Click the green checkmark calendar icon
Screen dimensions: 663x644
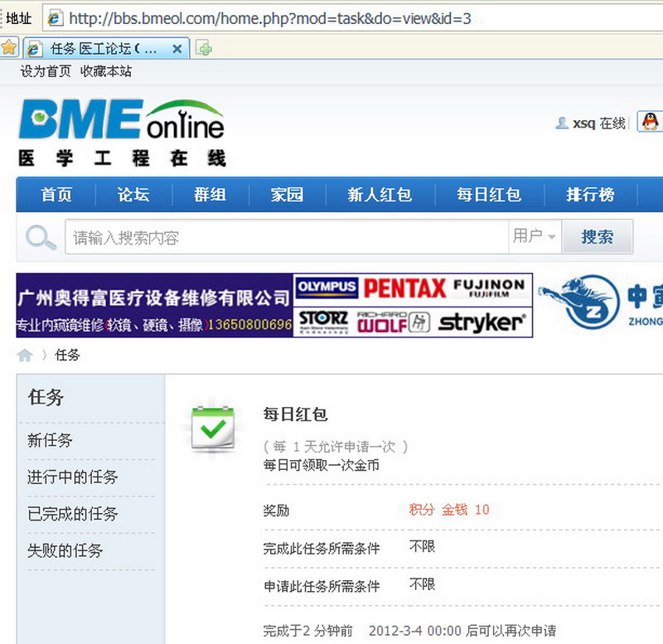[x=214, y=429]
